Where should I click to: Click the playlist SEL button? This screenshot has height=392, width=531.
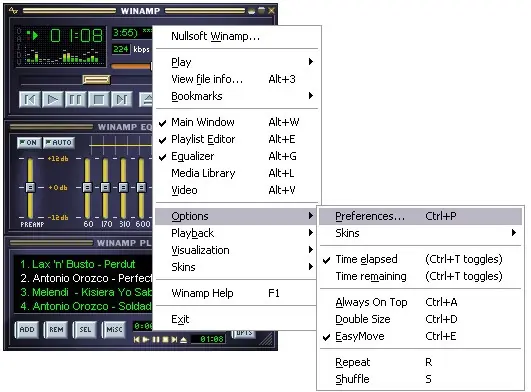pyautogui.click(x=85, y=329)
